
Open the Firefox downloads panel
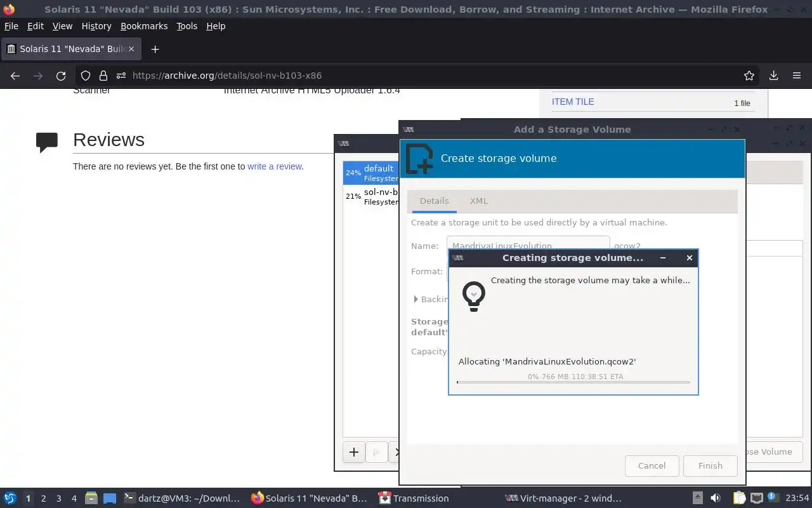[773, 76]
